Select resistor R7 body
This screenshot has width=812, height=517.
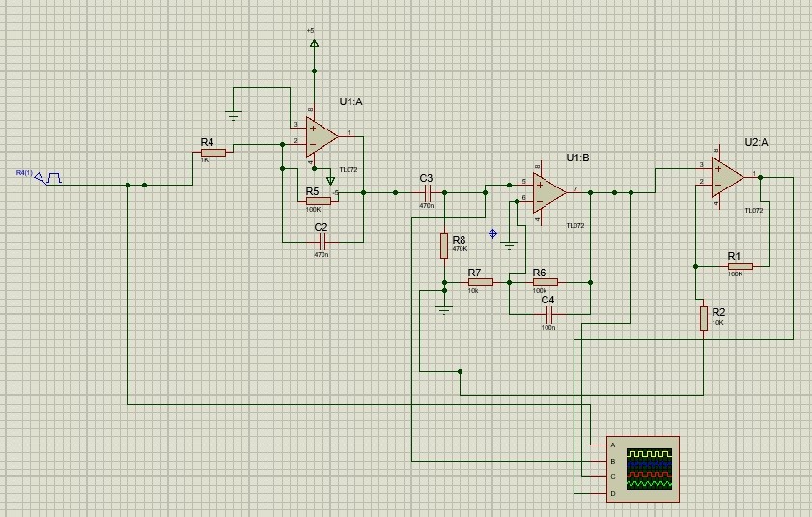480,282
